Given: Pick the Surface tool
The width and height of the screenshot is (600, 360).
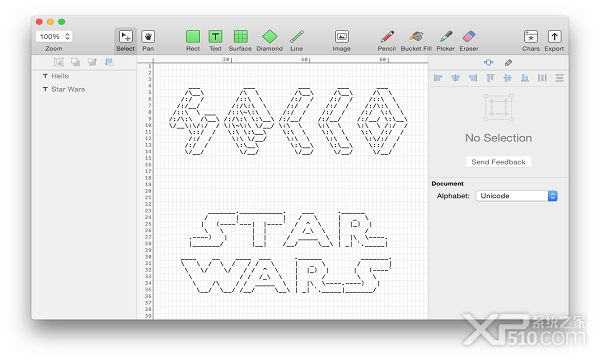Looking at the screenshot, I should [240, 41].
